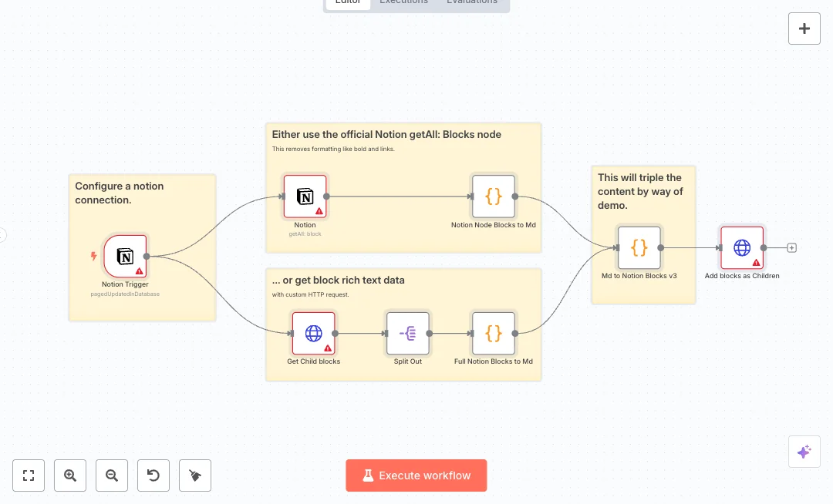Zoom out of the workflow canvas
Image resolution: width=833 pixels, height=504 pixels.
[112, 475]
